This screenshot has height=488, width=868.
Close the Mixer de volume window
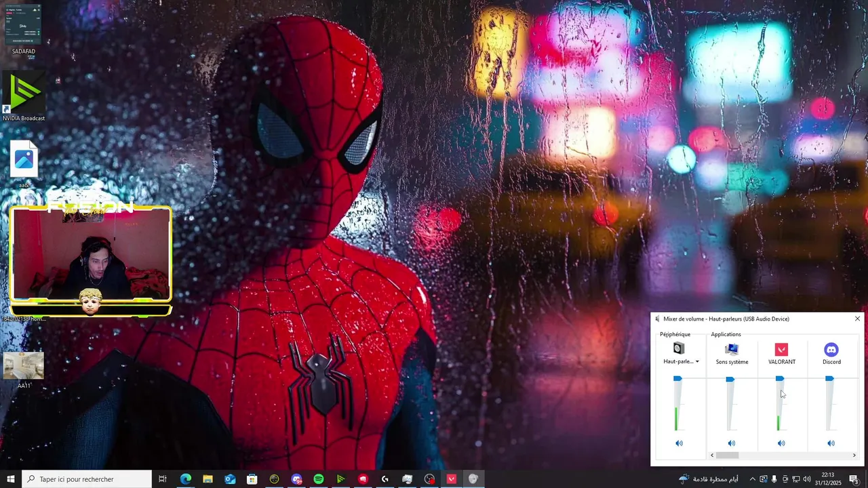tap(857, 319)
